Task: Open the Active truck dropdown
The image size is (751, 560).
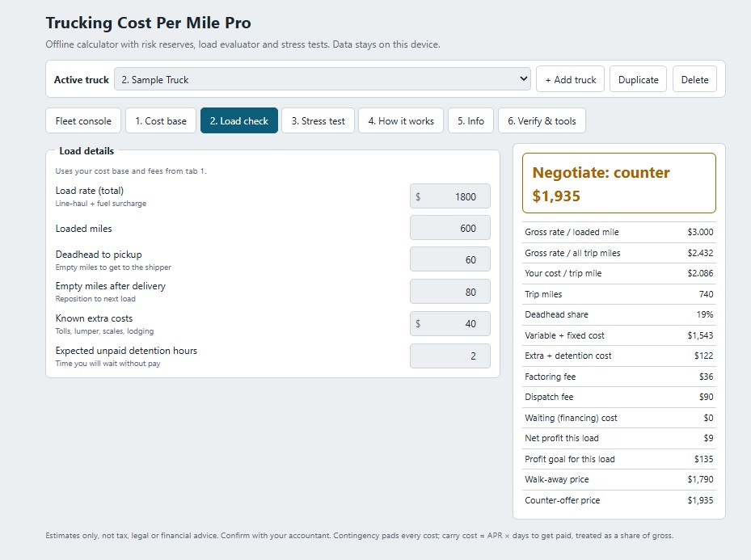Action: (322, 79)
